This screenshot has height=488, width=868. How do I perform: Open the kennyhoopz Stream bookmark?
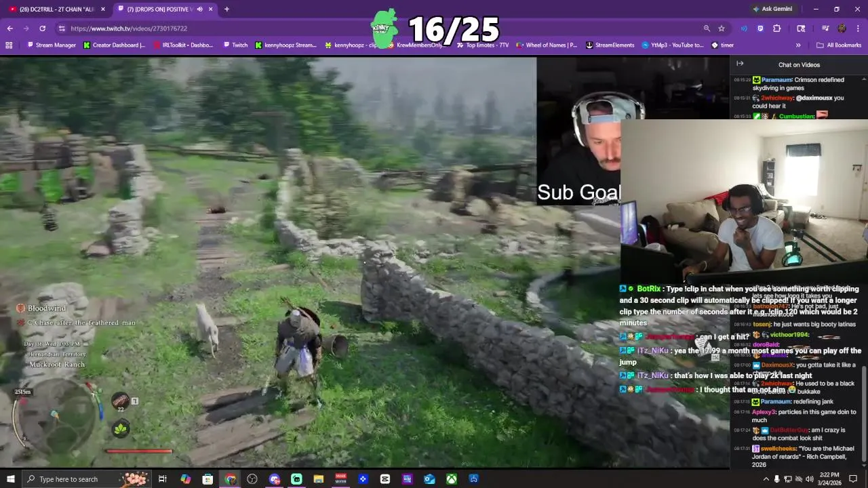tap(285, 45)
